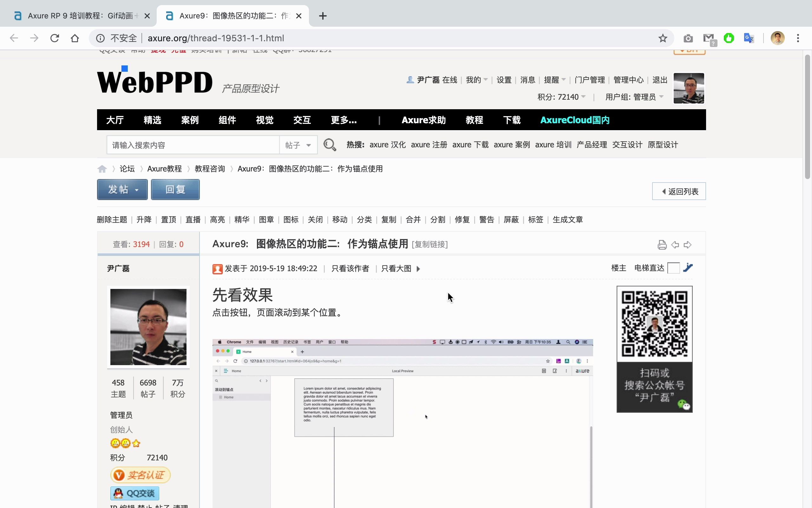Click the QQ交谈 button icon

[134, 493]
